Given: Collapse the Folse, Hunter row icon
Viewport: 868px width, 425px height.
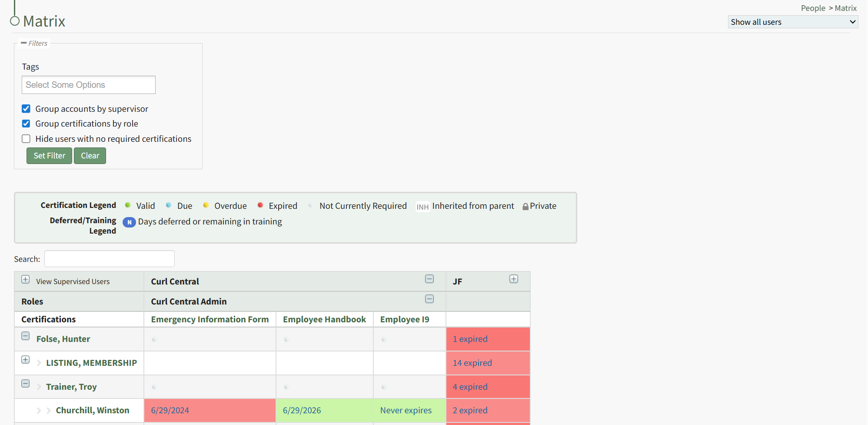Looking at the screenshot, I should (x=26, y=336).
